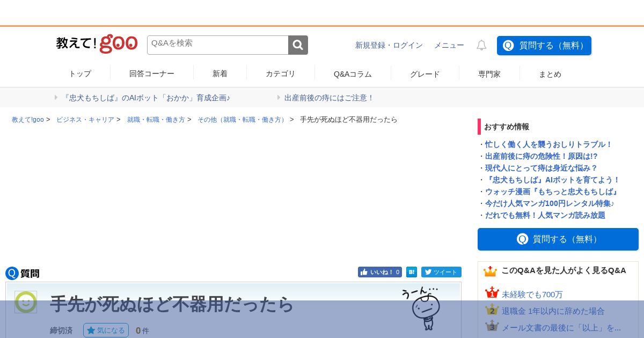The image size is (644, 338).
Task: Click その他（就職・転職・働き方）breadcrumb link
Action: click(243, 120)
